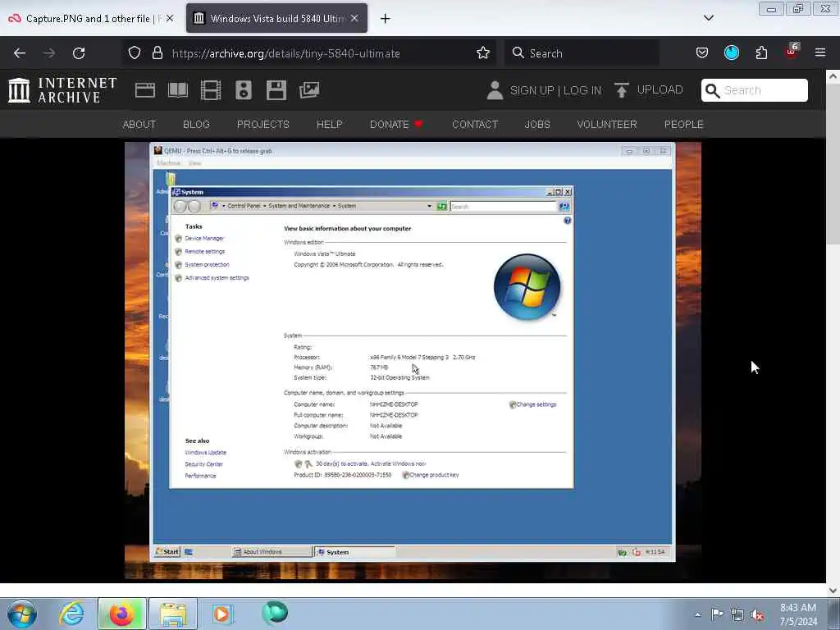Click the LOG IN link
Image resolution: width=840 pixels, height=630 pixels.
582,90
